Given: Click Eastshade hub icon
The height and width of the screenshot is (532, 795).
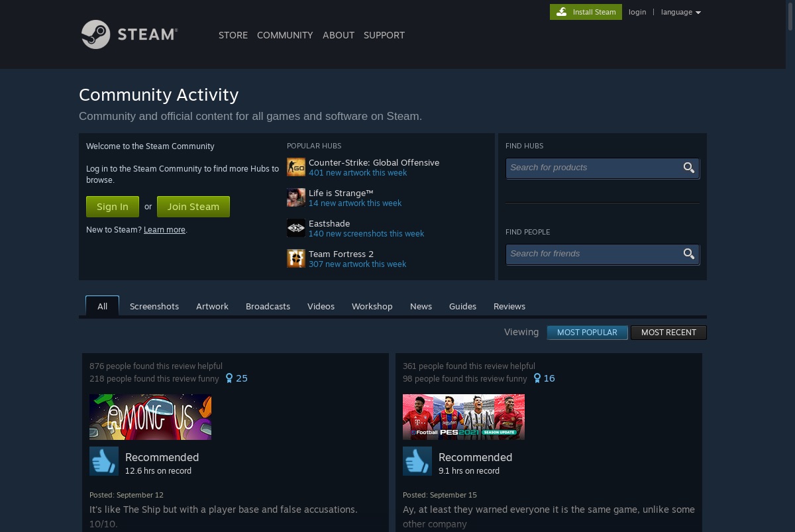Looking at the screenshot, I should [x=296, y=228].
